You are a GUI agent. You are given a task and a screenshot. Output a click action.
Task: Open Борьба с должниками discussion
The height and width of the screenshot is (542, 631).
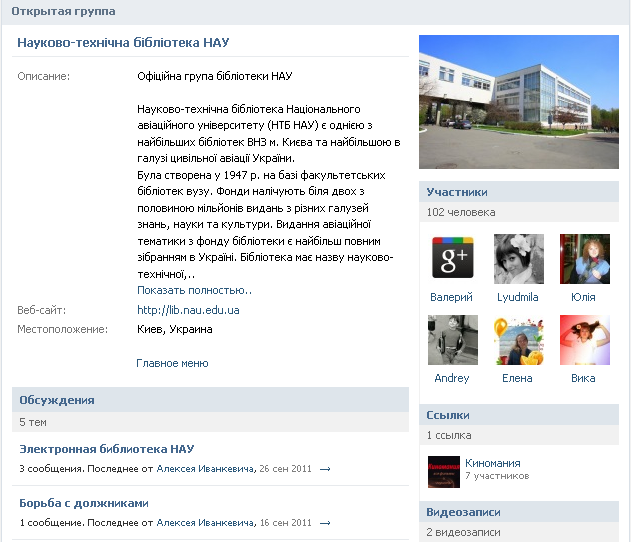[x=84, y=503]
